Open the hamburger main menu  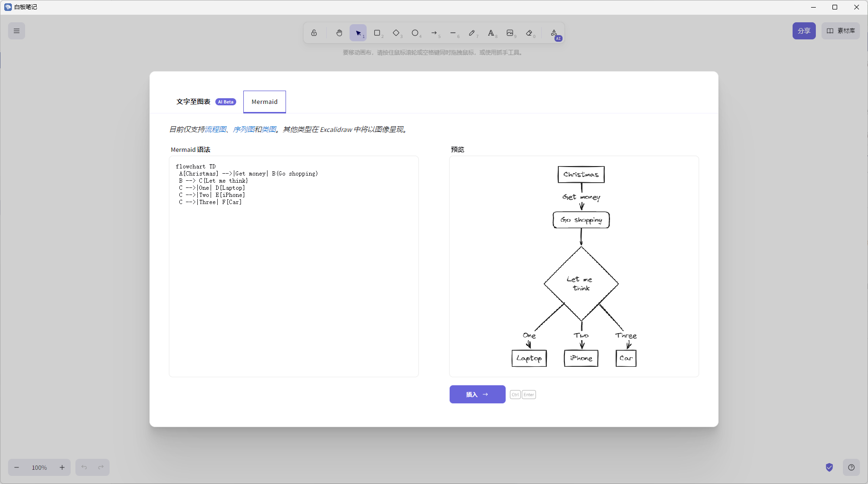[x=17, y=31]
